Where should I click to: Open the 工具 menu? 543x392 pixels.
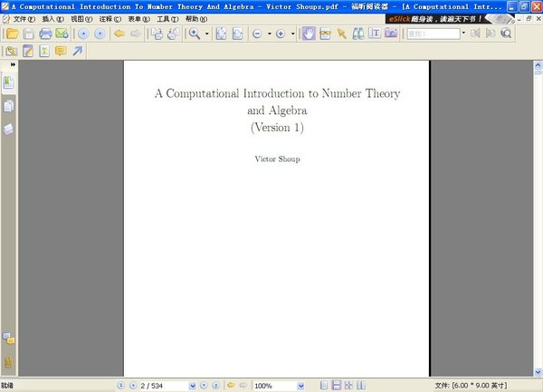[167, 19]
